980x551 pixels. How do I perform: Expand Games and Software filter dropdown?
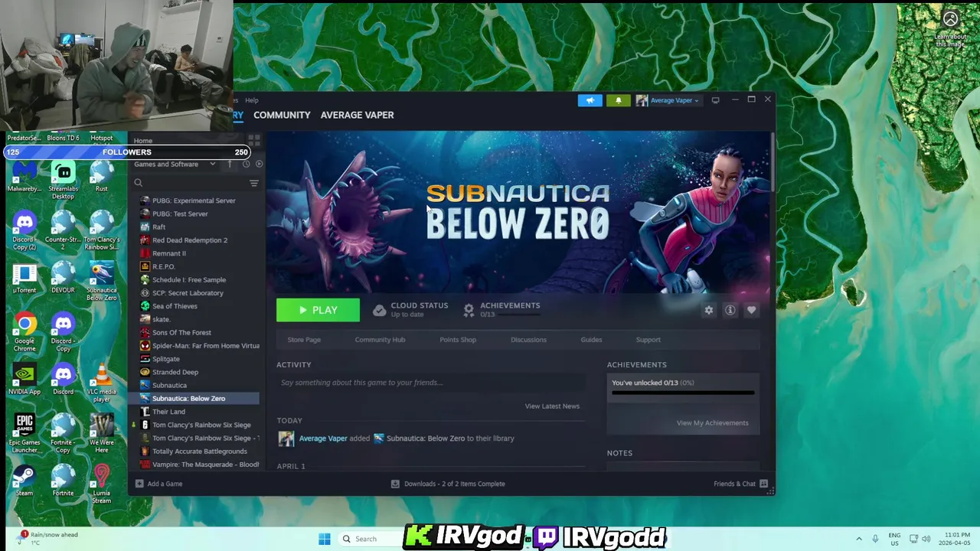point(175,164)
